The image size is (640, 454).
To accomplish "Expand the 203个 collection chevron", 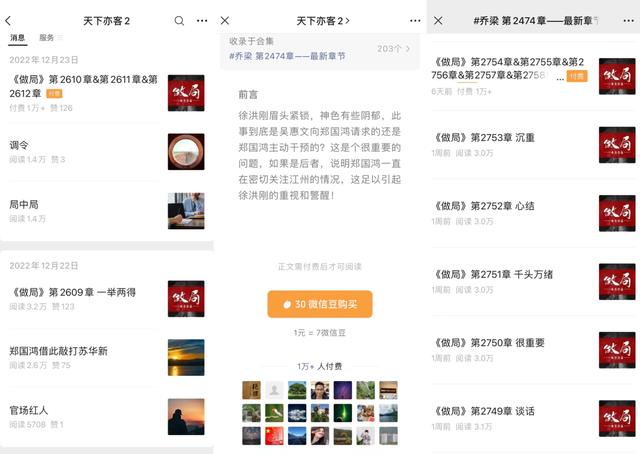I will (x=394, y=48).
